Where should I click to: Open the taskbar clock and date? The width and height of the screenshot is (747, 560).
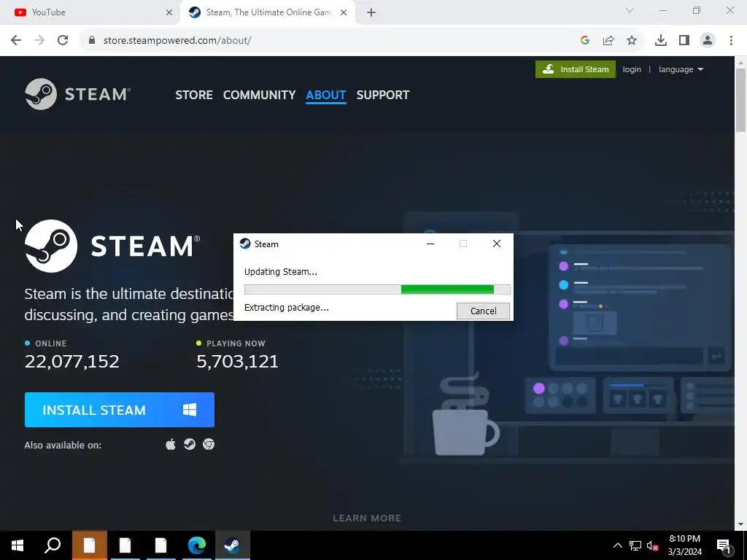click(x=684, y=545)
